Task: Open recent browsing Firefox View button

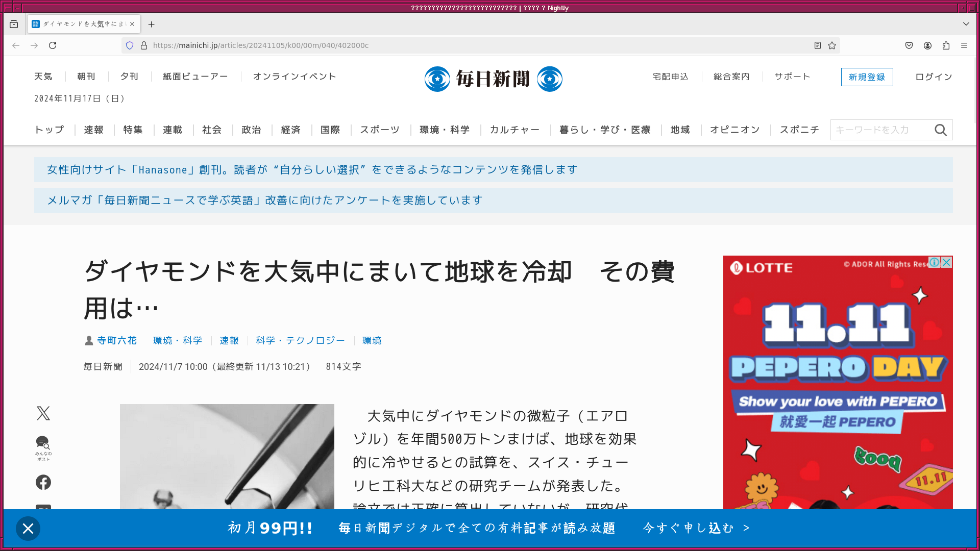Action: pos(14,24)
